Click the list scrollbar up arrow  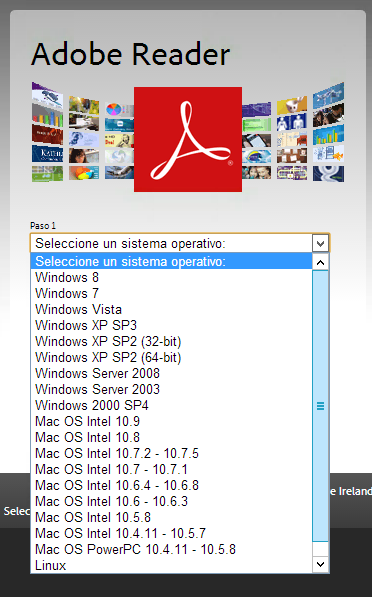(x=320, y=262)
